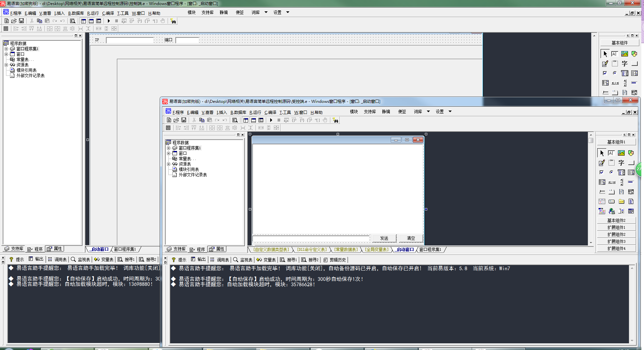
Task: Expand 资源表 node in 受控端 program tree
Action: tap(168, 164)
